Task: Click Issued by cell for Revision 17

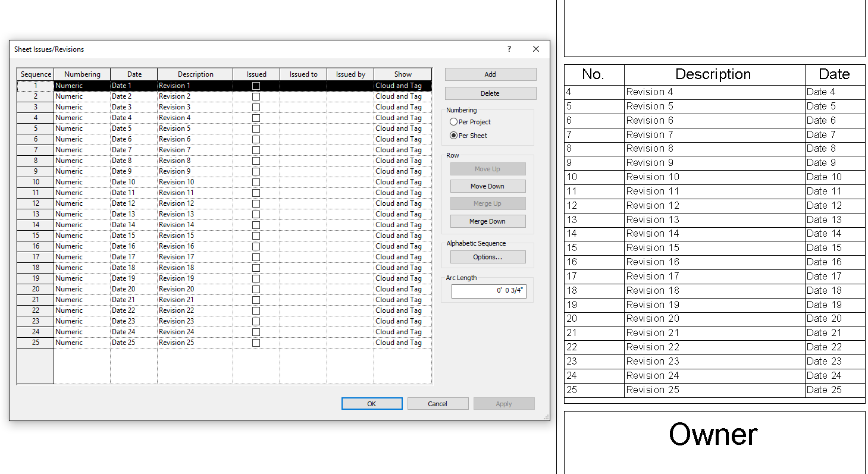Action: pyautogui.click(x=350, y=257)
